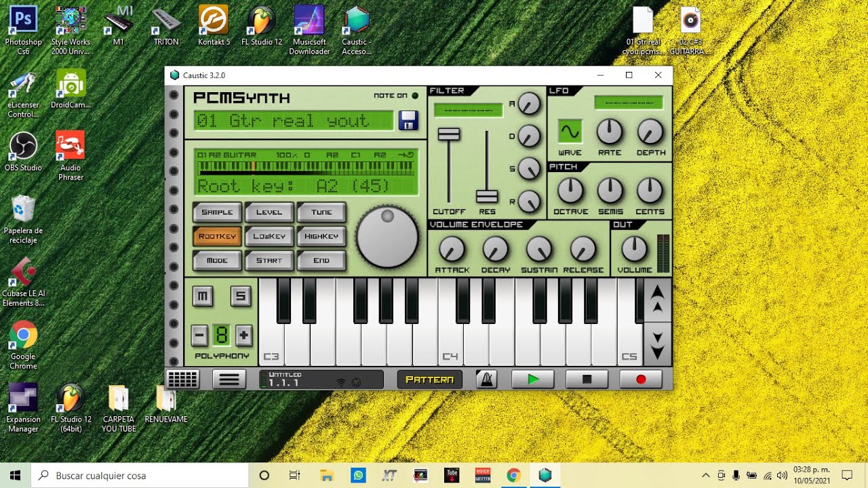
Task: Toggle the metronome icon
Action: click(x=486, y=380)
